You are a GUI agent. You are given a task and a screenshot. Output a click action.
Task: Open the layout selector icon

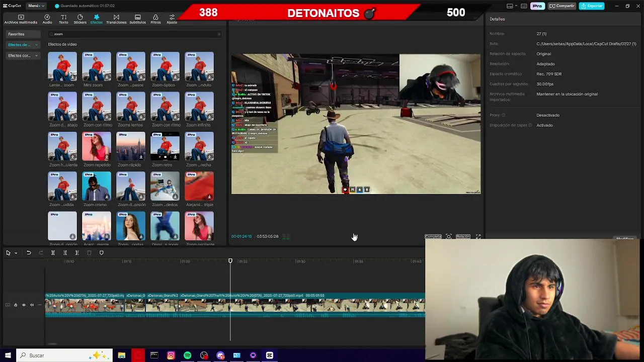click(x=510, y=6)
